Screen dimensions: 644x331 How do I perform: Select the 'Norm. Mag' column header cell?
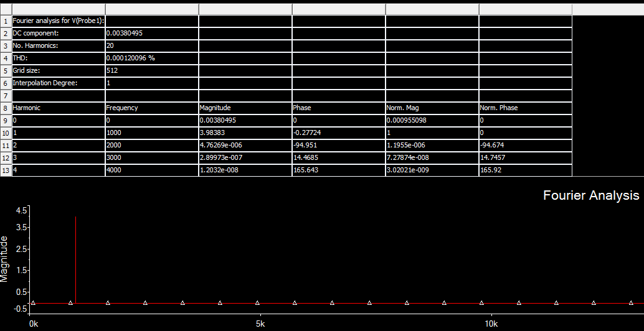point(432,108)
